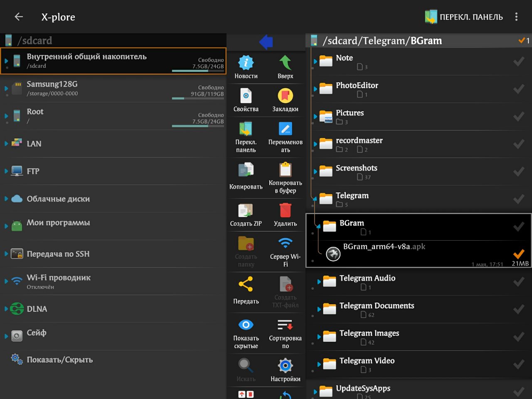Mark the PhotoEditor folder checkmark
532x399 pixels.
pos(518,89)
